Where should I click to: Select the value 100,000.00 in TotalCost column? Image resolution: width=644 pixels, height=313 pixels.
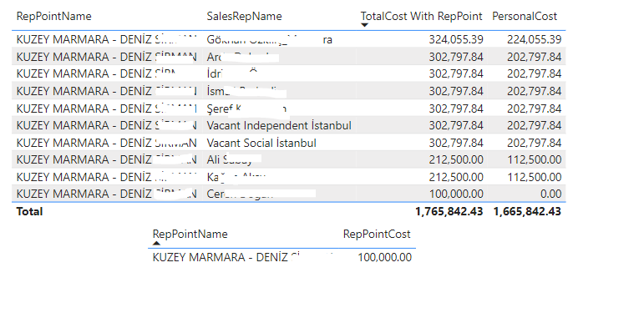[456, 194]
